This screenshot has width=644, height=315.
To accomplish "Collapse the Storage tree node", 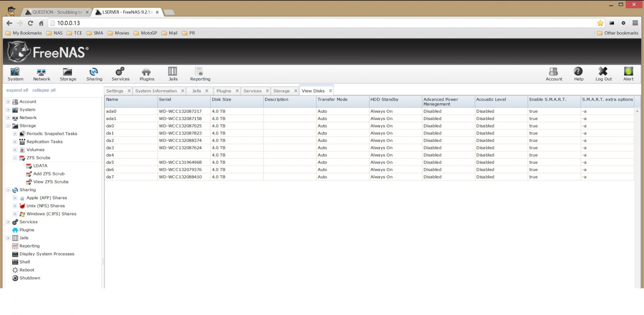I will 8,126.
